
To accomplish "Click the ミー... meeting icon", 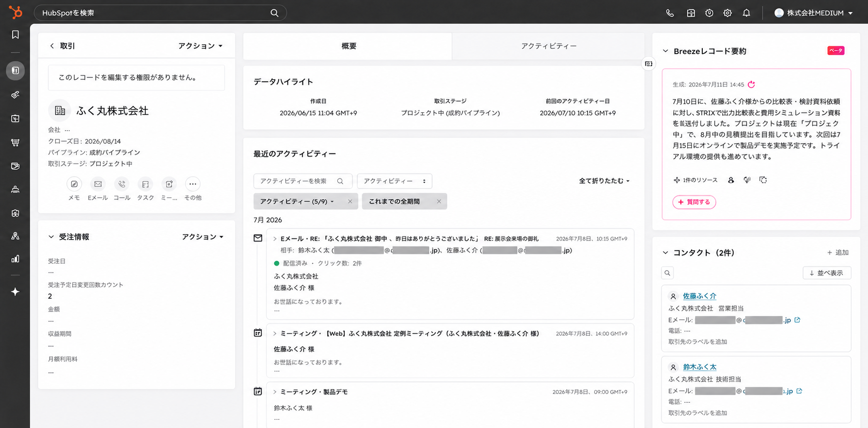I will [169, 184].
